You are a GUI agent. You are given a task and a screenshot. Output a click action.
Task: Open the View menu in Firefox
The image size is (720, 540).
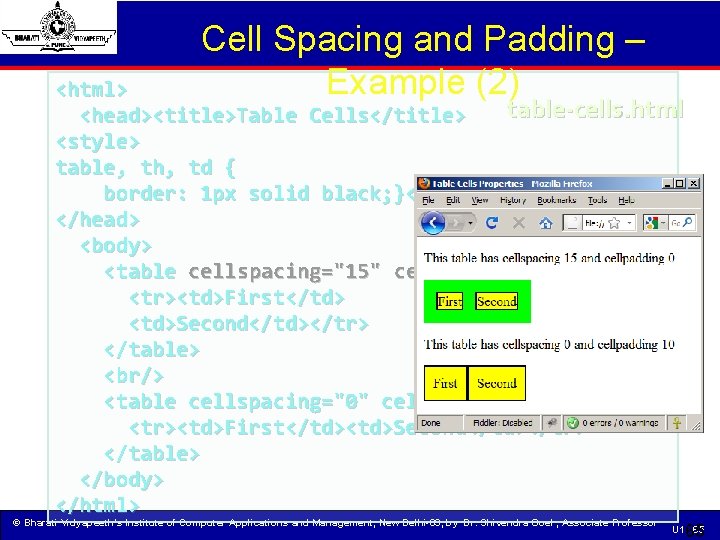(x=480, y=200)
